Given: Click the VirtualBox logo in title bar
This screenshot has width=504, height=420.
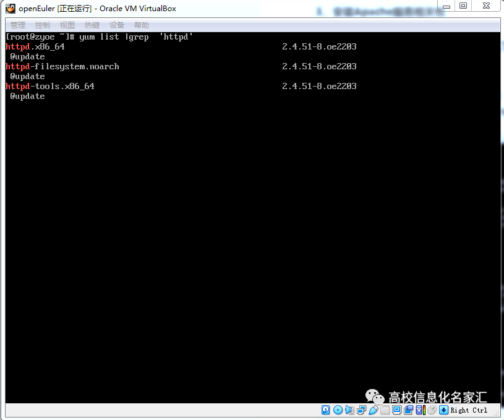Looking at the screenshot, I should (9, 9).
